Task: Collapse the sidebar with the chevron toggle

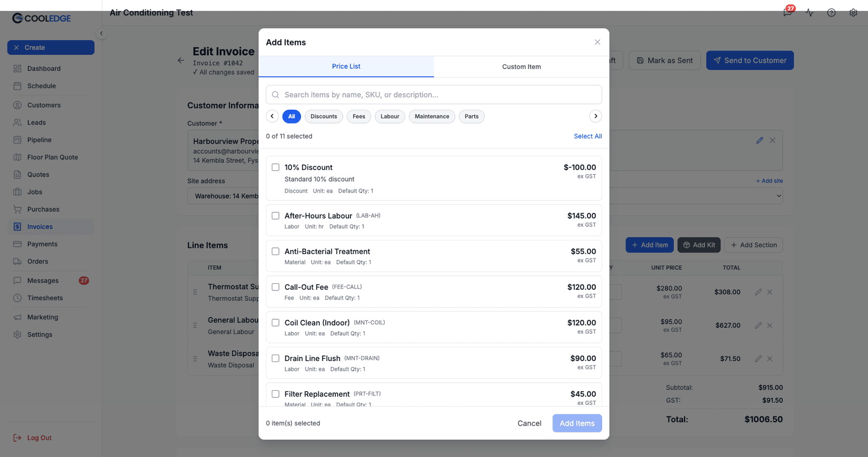Action: tap(101, 34)
